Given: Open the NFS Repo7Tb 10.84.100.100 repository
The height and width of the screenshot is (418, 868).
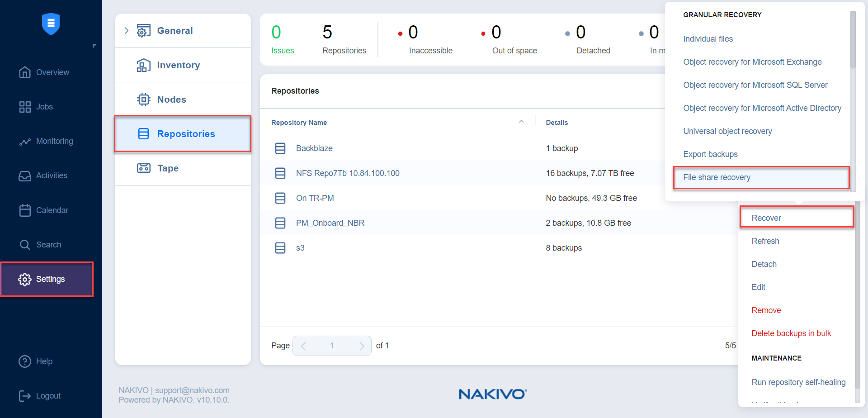Looking at the screenshot, I should [348, 173].
